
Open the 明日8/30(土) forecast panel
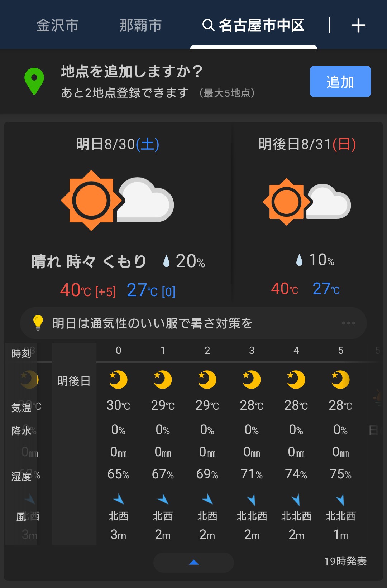point(118,144)
